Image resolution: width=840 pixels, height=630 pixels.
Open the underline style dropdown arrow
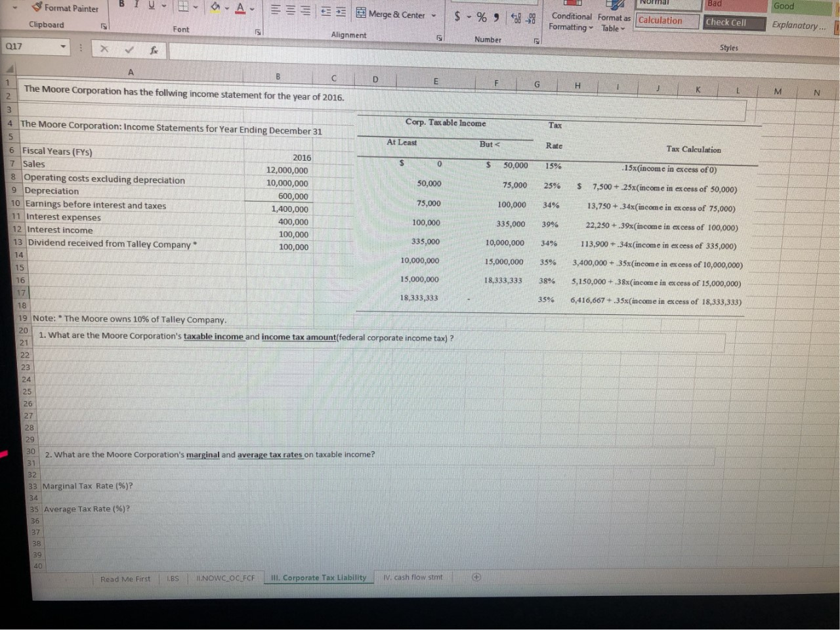coord(163,6)
